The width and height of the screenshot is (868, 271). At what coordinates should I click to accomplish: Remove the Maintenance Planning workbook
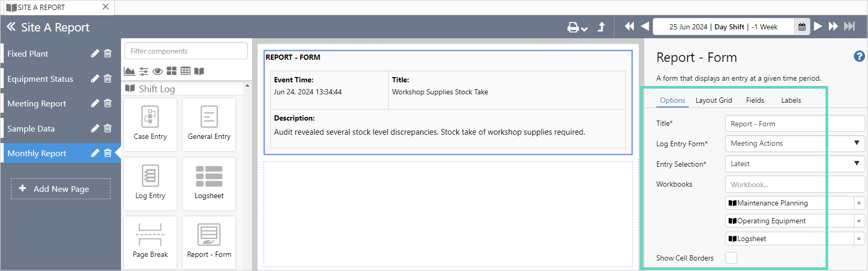pos(859,203)
